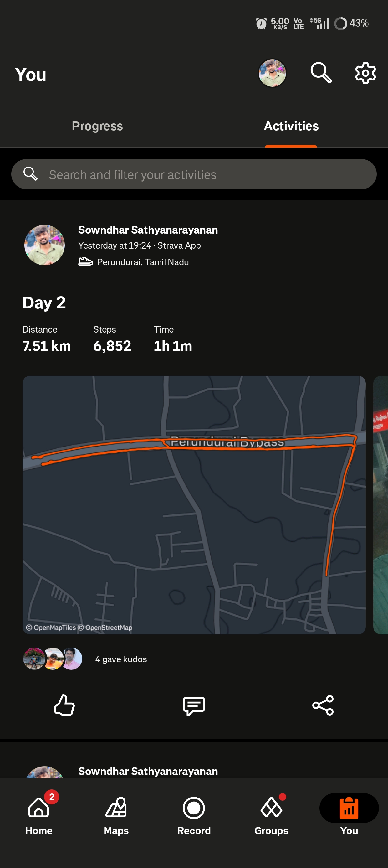Open Sowndhar Sathyanarayanan's name on Day 2 post

pyautogui.click(x=148, y=230)
